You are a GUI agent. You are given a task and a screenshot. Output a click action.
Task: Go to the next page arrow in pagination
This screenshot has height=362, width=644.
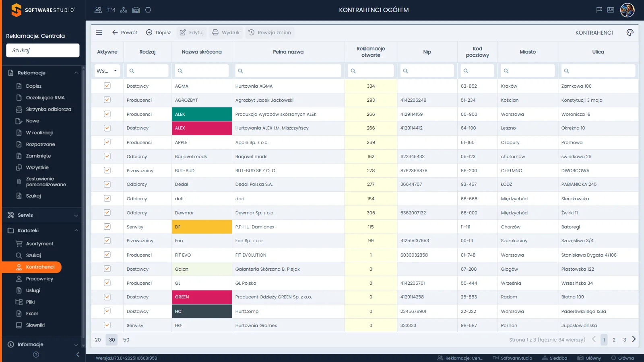point(634,339)
